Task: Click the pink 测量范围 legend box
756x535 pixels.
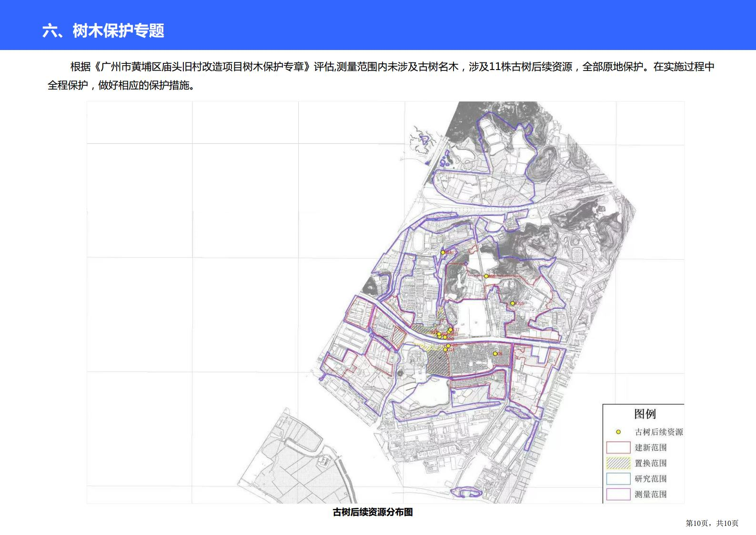Action: coord(618,495)
